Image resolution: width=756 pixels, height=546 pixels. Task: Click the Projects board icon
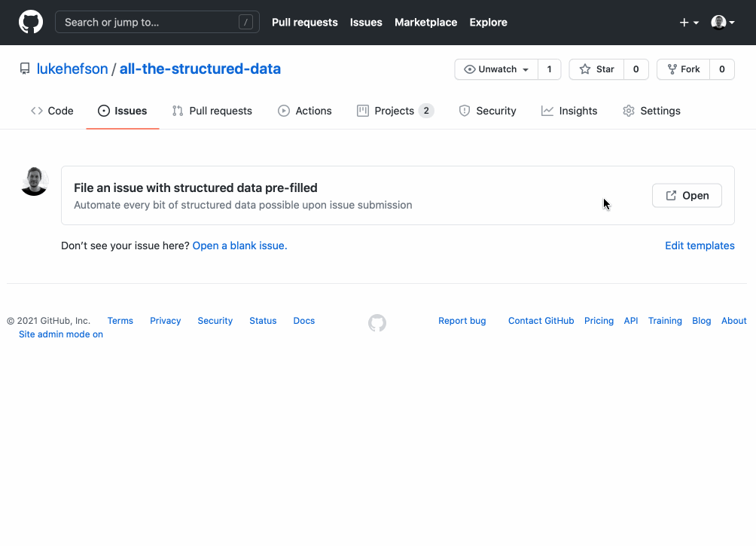tap(364, 111)
